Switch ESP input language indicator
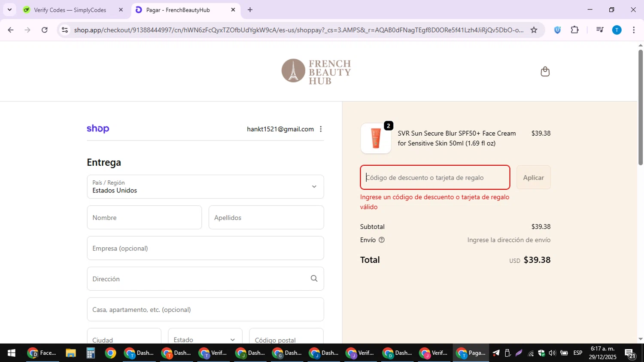Viewport: 644px width, 362px height. (578, 353)
